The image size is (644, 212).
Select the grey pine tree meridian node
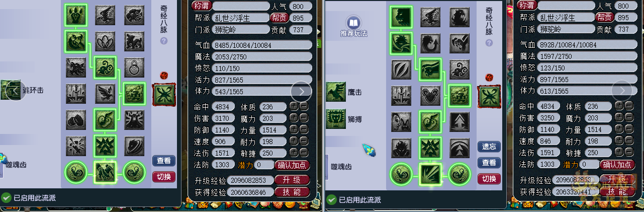[x=459, y=121]
